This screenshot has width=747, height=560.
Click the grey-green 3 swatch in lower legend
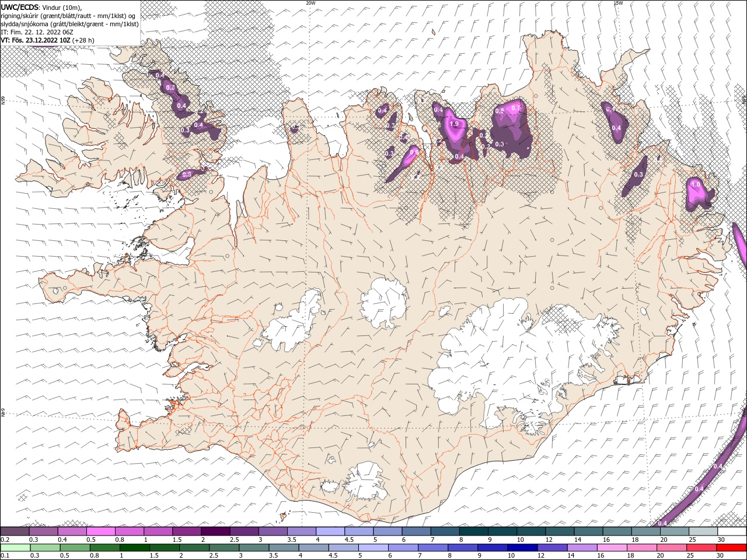pyautogui.click(x=253, y=548)
